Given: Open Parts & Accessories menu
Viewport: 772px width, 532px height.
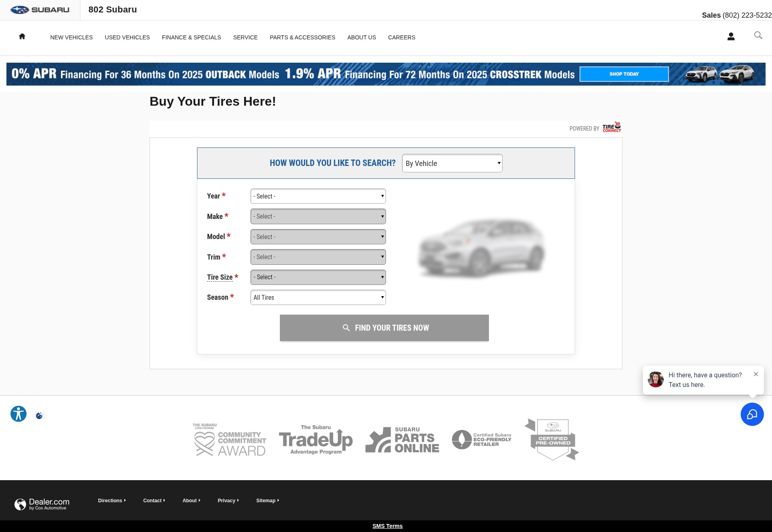Looking at the screenshot, I should coord(302,37).
